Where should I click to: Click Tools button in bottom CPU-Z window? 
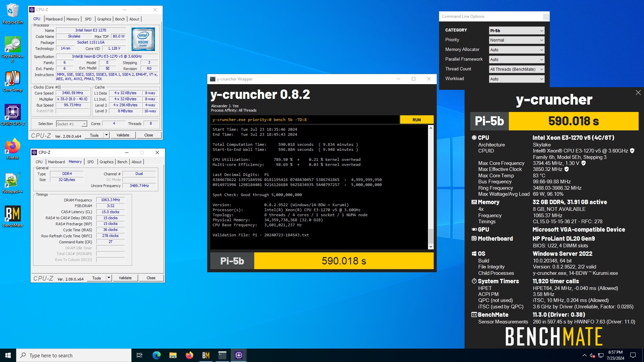tap(97, 278)
